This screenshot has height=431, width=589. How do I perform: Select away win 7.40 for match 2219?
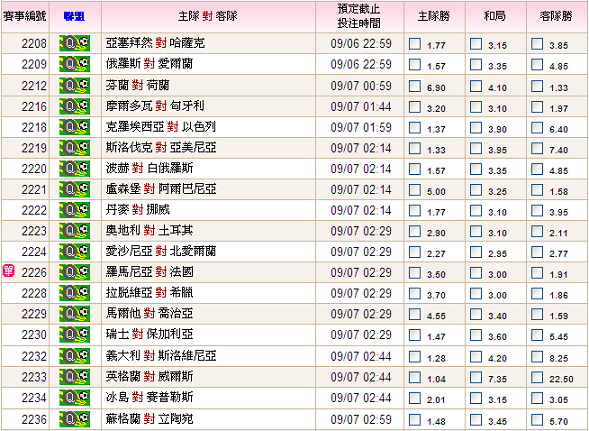click(537, 148)
